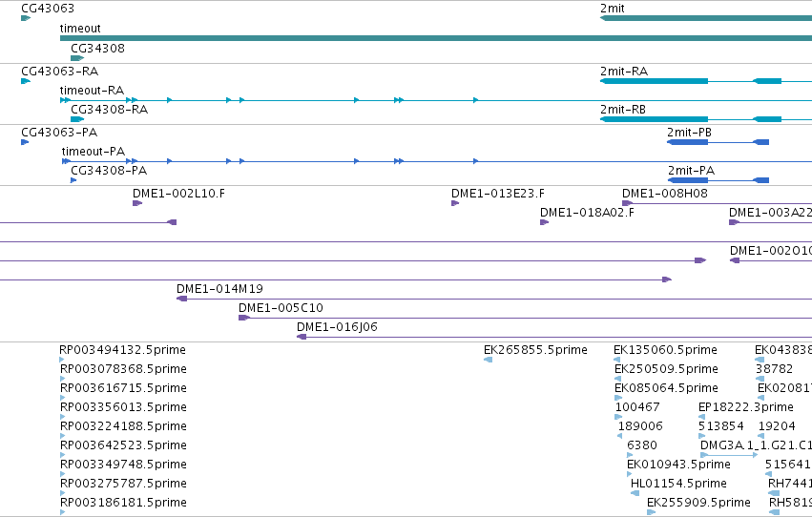Select the DME1-002O10 clone label

(771, 251)
